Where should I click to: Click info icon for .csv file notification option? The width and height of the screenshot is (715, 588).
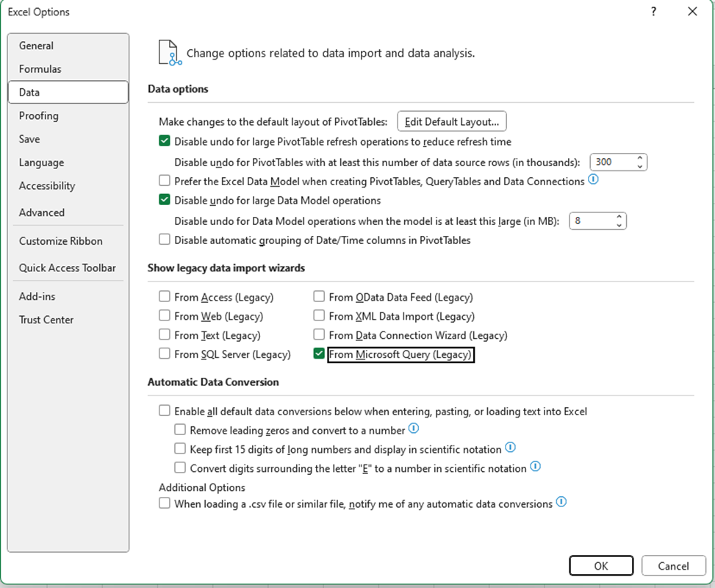[561, 503]
